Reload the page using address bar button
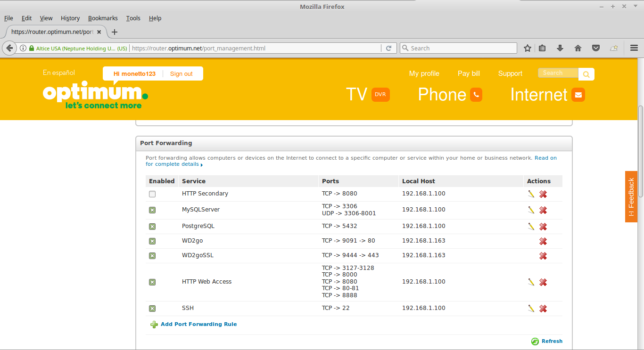The image size is (644, 350). coord(389,48)
